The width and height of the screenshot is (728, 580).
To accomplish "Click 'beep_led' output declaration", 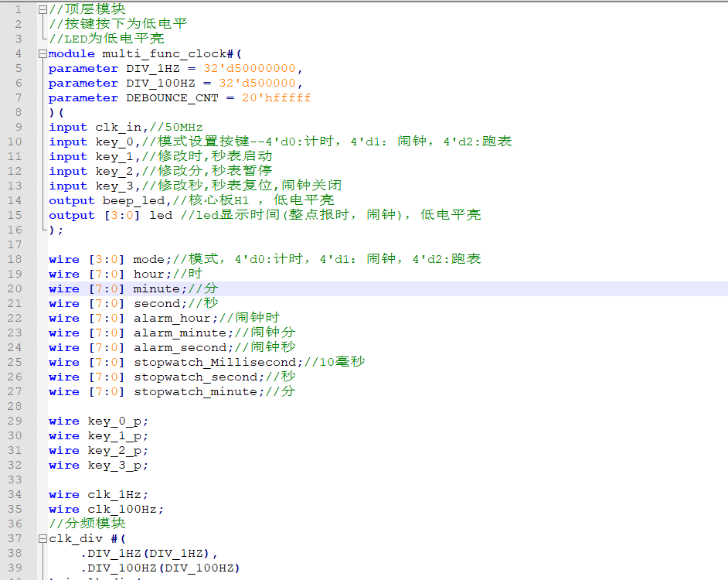I will (134, 201).
